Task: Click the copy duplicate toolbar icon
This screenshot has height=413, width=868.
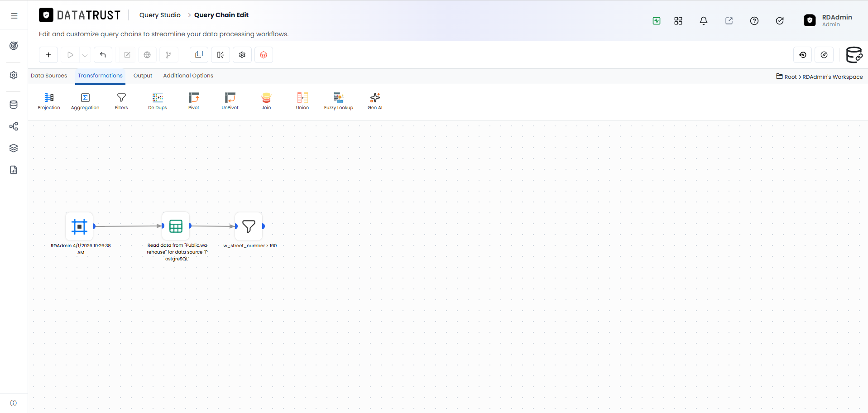Action: click(x=199, y=55)
